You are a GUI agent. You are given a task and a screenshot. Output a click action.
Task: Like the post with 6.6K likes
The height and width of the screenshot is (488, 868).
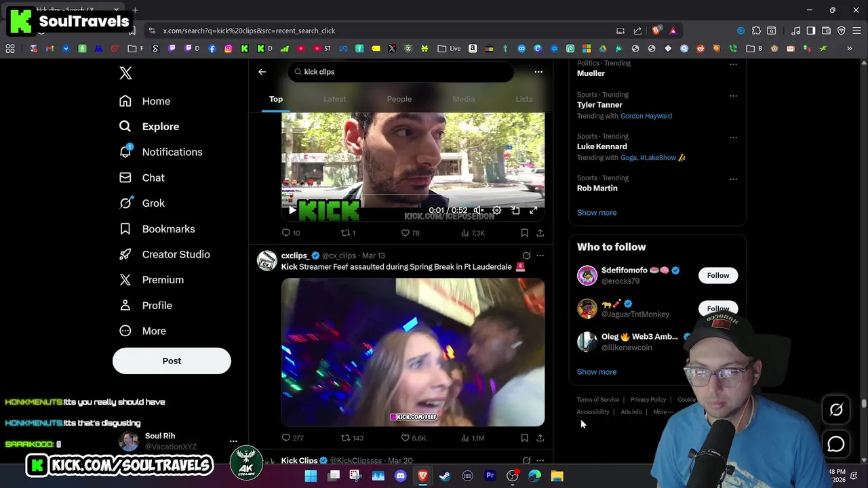413,438
